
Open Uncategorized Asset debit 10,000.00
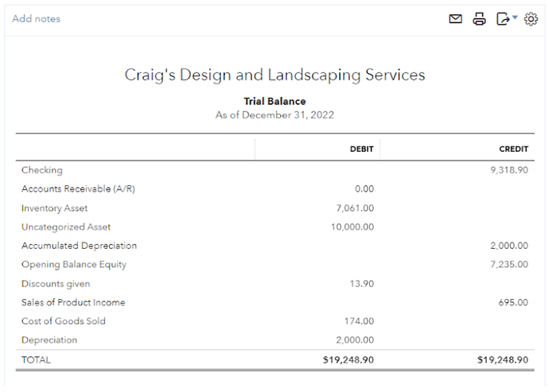(352, 227)
